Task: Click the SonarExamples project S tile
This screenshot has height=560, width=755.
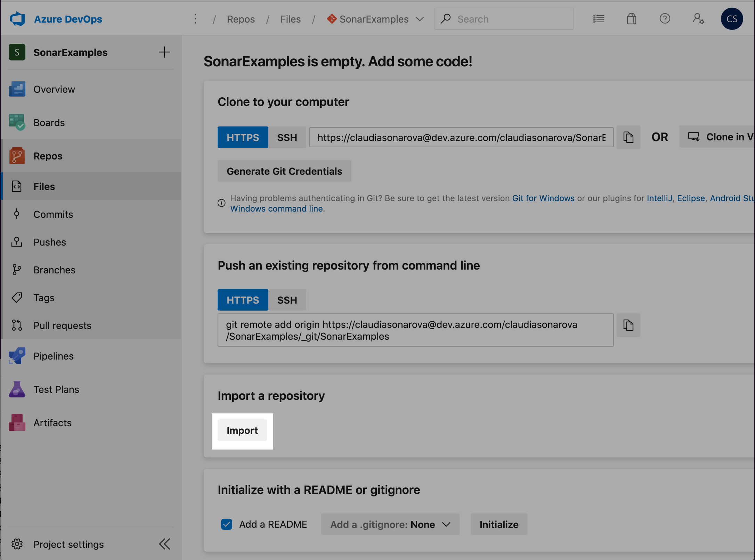Action: (17, 52)
